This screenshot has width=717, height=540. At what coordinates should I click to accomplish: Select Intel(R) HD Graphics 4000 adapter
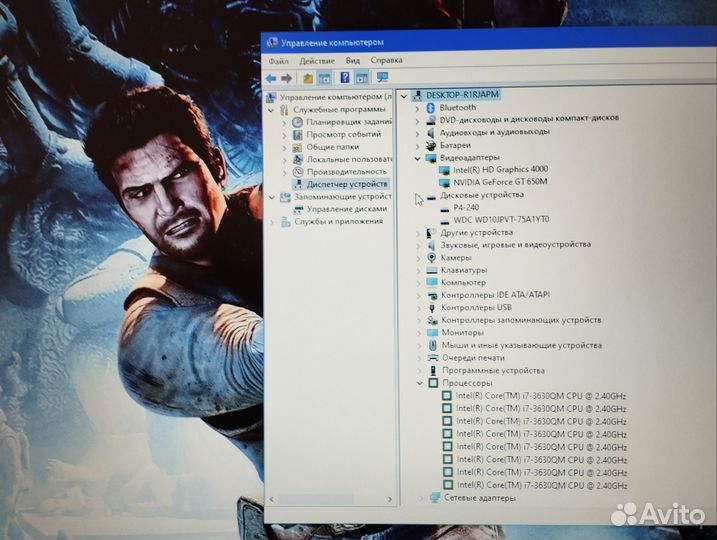pos(500,170)
